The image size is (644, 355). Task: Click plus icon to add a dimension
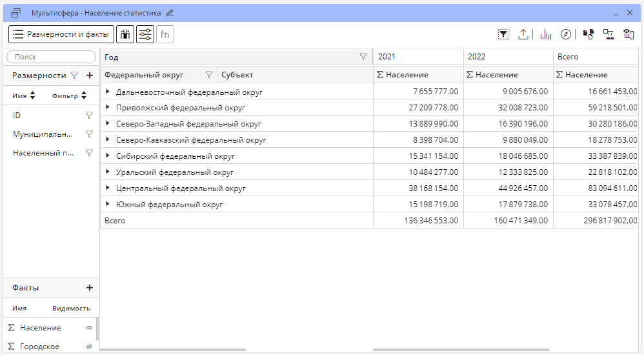click(90, 76)
